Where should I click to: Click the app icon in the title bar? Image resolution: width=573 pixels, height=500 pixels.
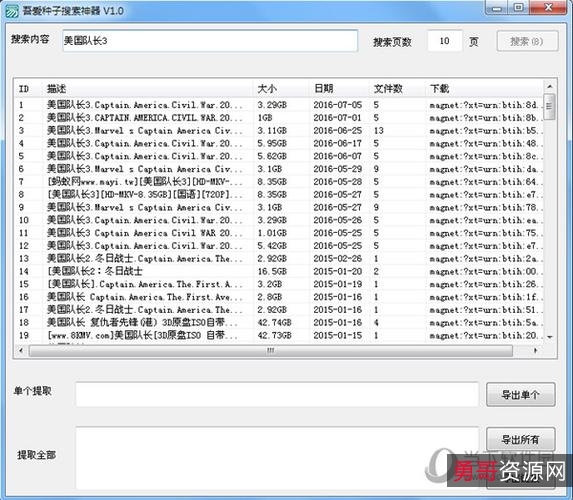coord(12,11)
